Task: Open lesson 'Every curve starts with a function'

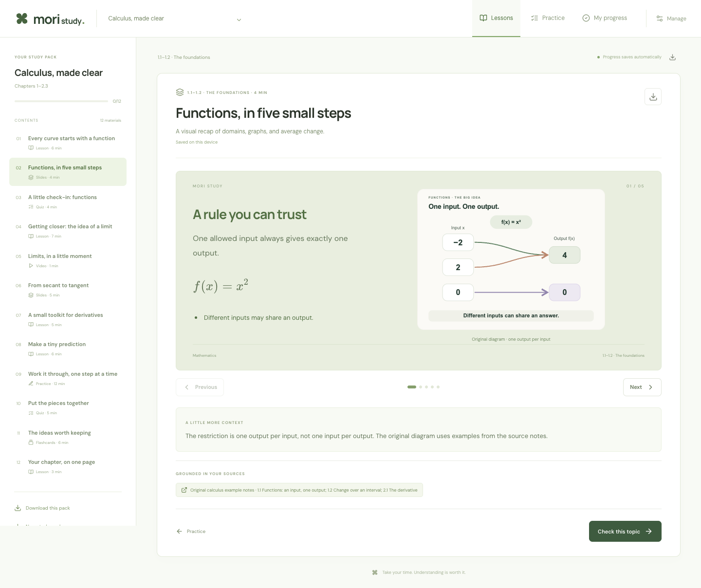Action: pyautogui.click(x=68, y=143)
